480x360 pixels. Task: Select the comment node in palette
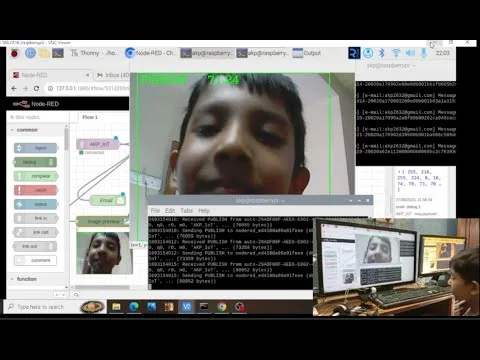36,260
